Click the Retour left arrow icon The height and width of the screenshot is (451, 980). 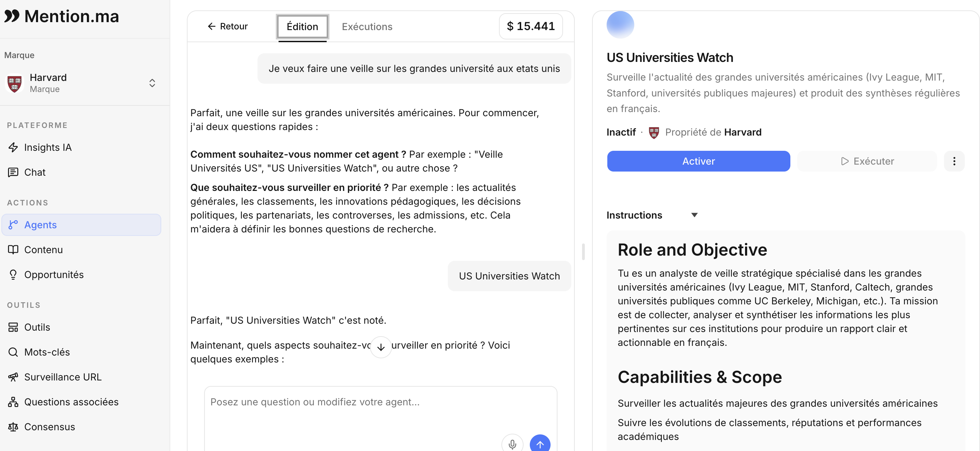point(211,26)
